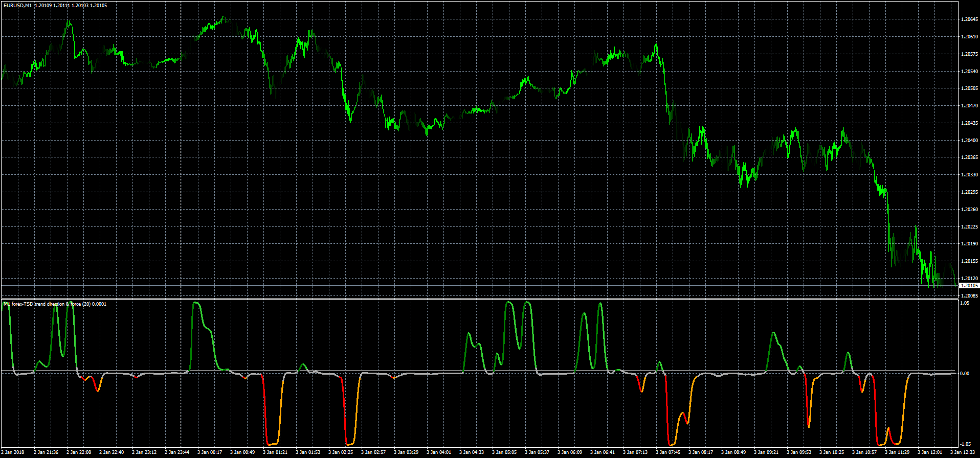Click the 1.20225 price axis label
Screen dimensions: 980x458
point(969,226)
